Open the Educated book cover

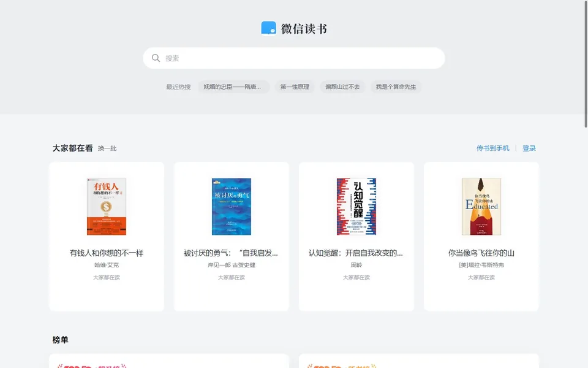pos(481,207)
